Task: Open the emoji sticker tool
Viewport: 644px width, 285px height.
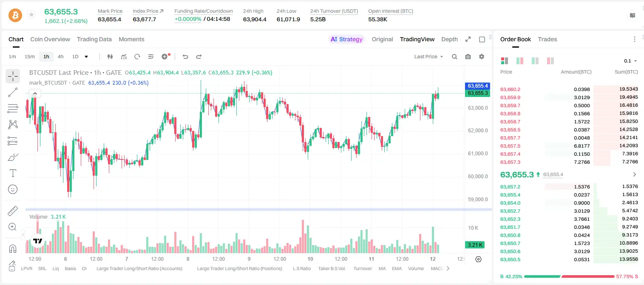Action: click(13, 189)
